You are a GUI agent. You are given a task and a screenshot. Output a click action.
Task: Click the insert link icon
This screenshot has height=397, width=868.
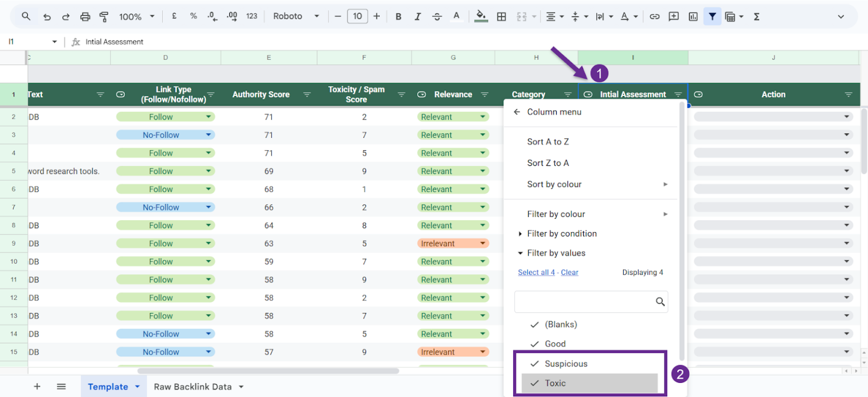654,16
